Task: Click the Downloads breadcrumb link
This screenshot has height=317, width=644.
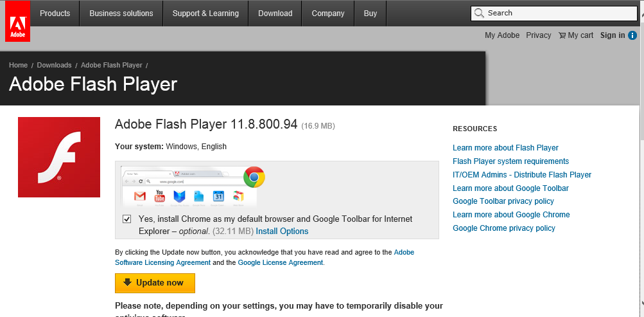Action: (x=54, y=65)
